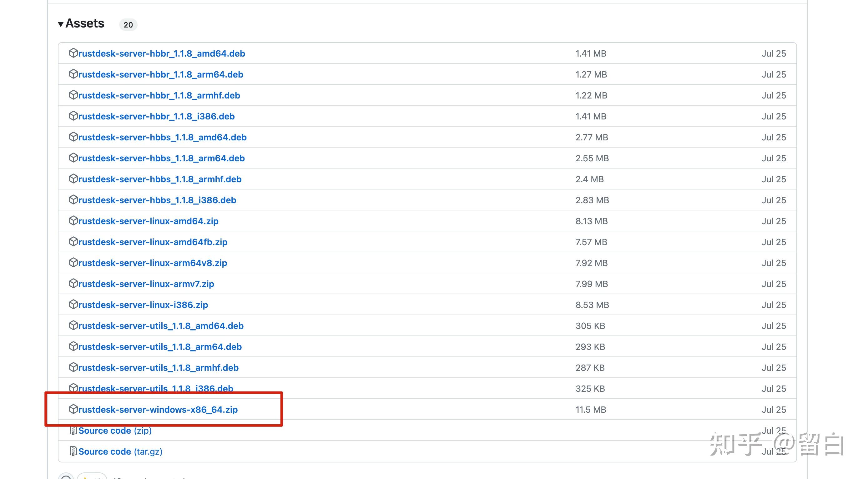868x479 pixels.
Task: Download rustdesk-server-linux-i386.zip
Action: click(x=143, y=305)
